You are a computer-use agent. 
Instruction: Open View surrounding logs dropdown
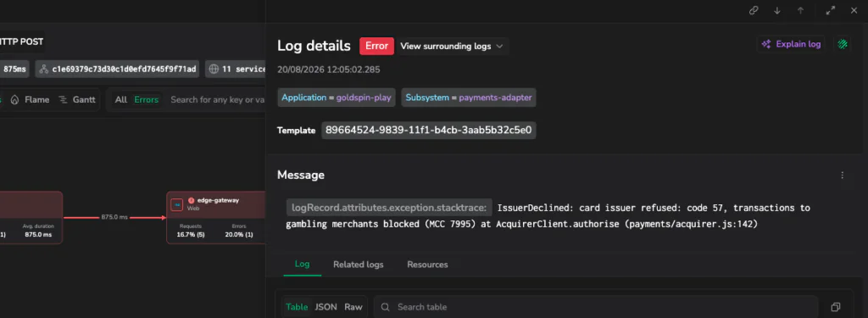point(452,47)
